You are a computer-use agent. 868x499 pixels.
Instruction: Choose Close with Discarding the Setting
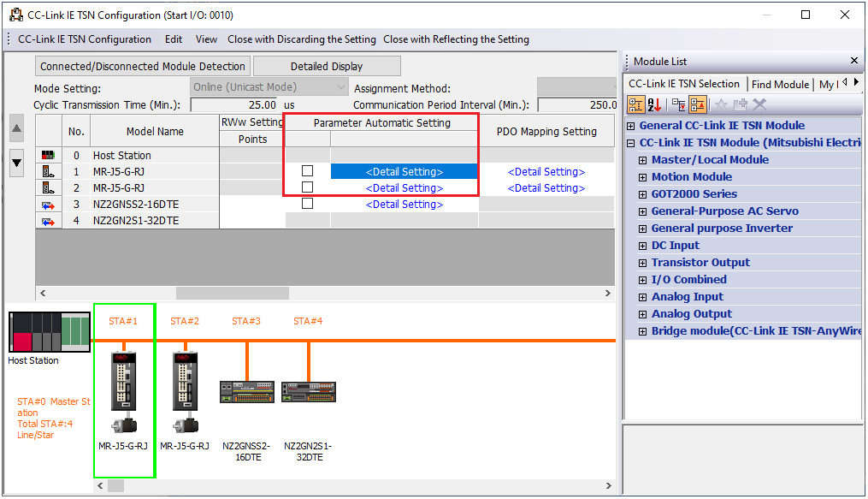(302, 39)
